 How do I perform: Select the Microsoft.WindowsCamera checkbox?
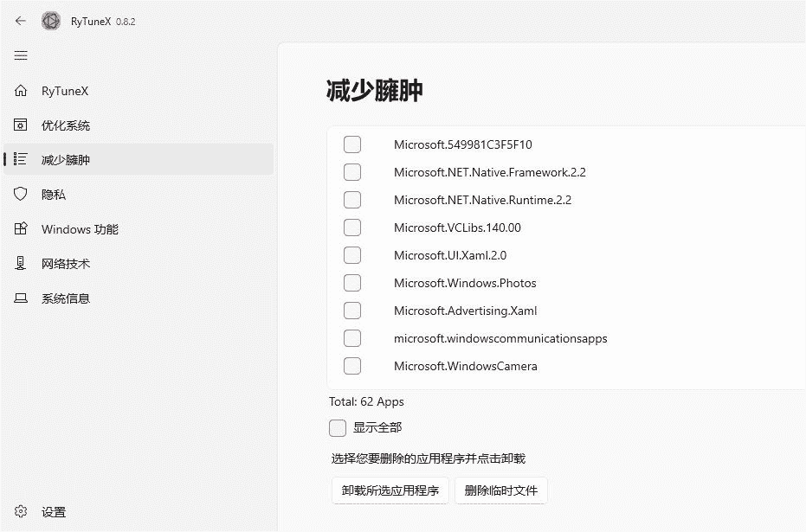[x=352, y=365]
